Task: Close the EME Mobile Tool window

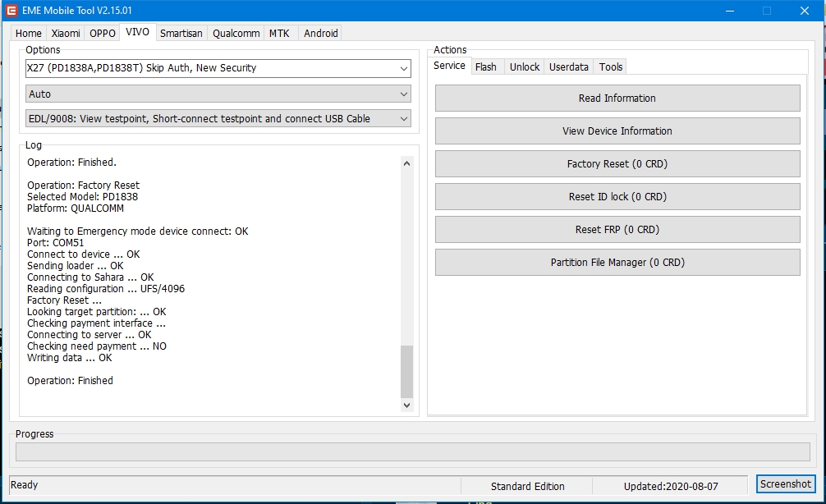Action: tap(805, 11)
